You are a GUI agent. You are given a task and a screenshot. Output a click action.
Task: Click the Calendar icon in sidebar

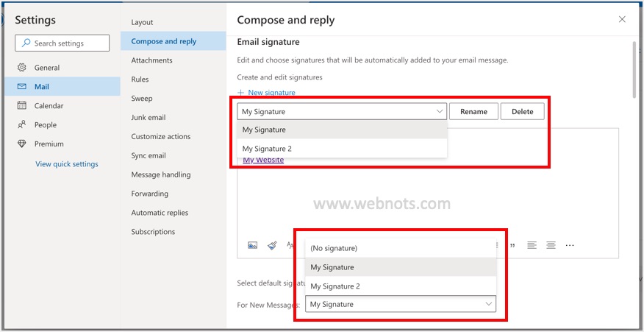(x=21, y=106)
